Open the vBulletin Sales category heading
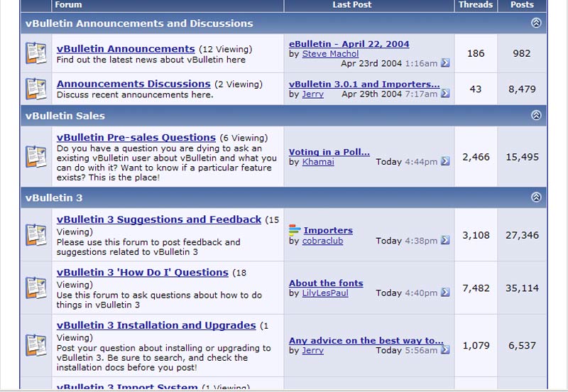 pyautogui.click(x=65, y=116)
